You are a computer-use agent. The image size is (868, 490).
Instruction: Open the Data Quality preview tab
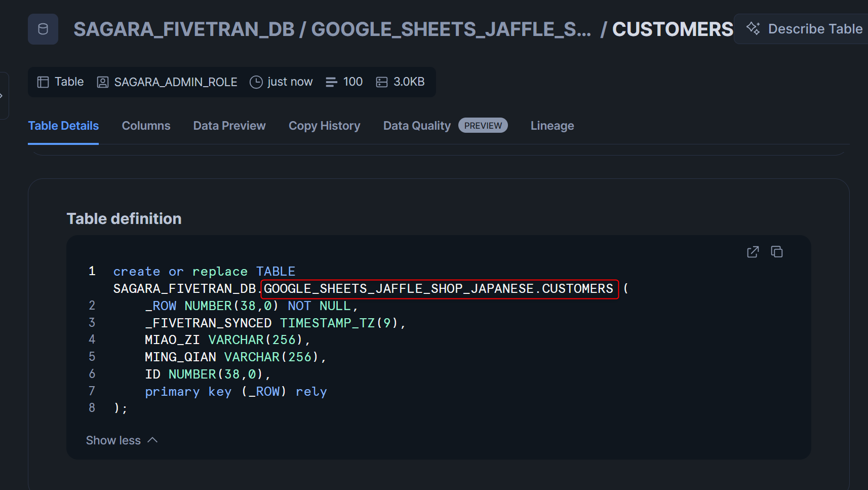click(x=417, y=126)
